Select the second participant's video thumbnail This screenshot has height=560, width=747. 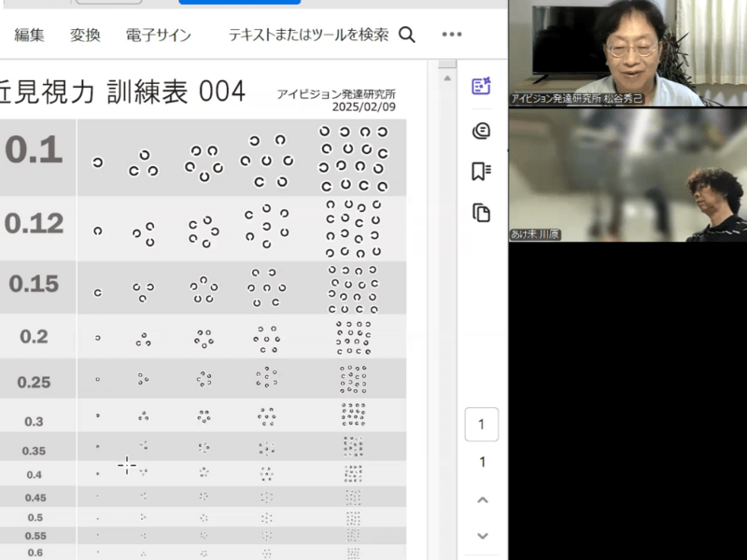click(x=627, y=175)
